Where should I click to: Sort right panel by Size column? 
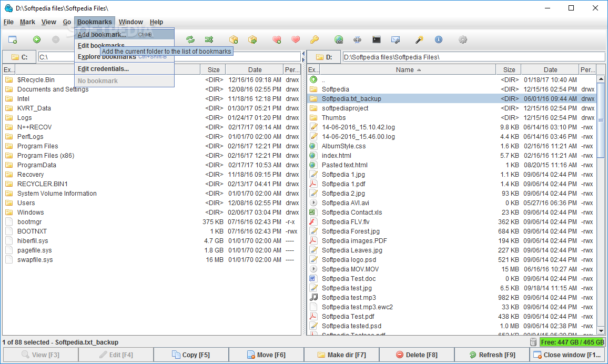(509, 70)
